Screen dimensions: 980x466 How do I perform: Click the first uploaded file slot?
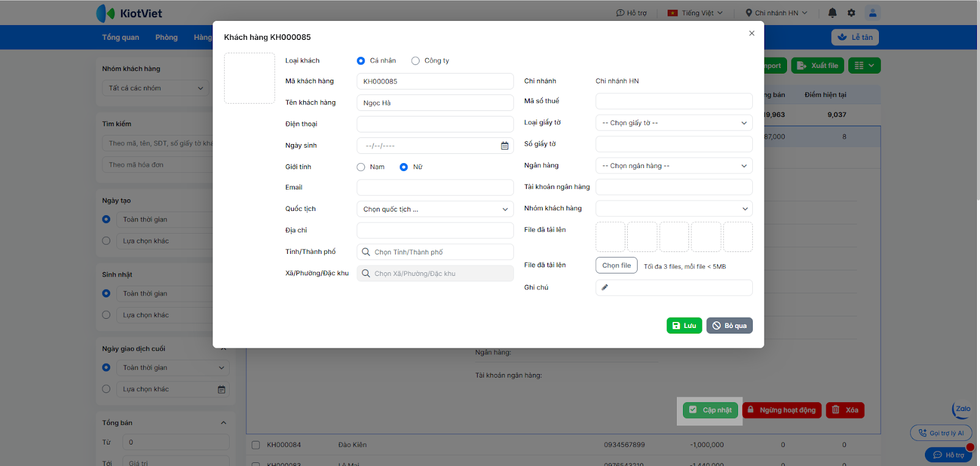point(611,237)
